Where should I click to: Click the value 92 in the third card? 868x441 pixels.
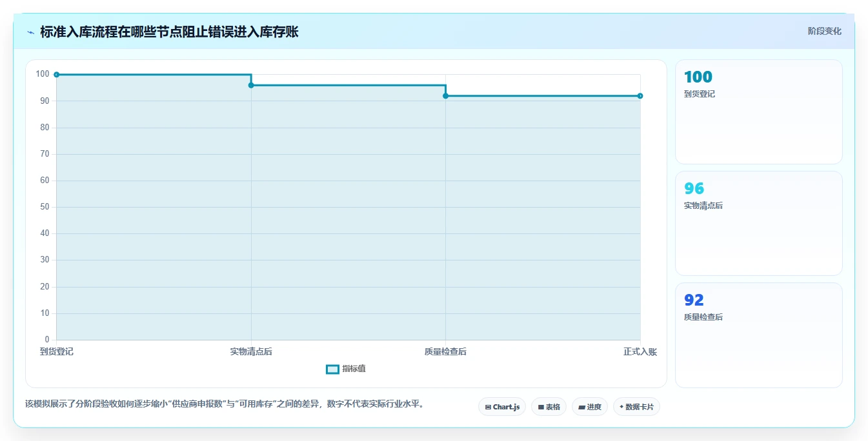click(x=694, y=300)
